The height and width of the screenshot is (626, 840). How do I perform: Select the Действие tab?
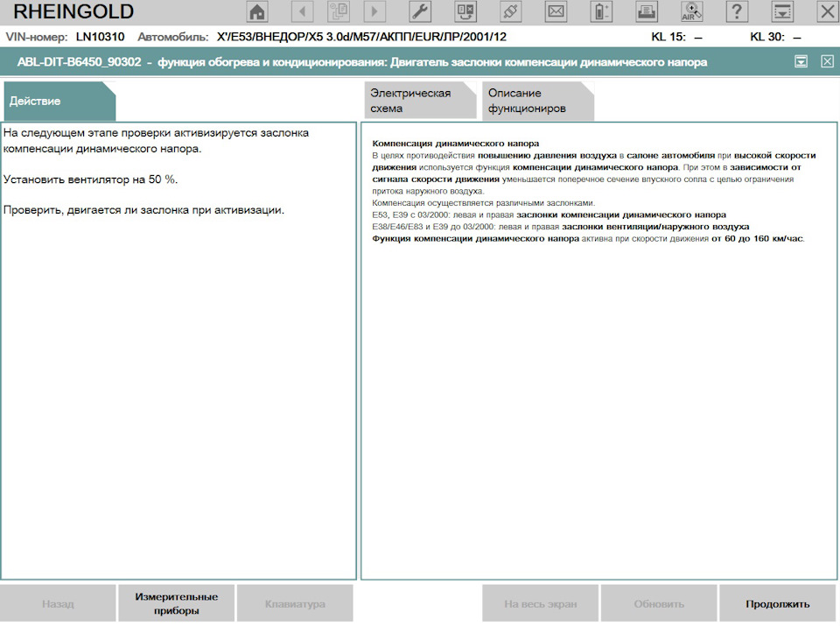pyautogui.click(x=59, y=101)
